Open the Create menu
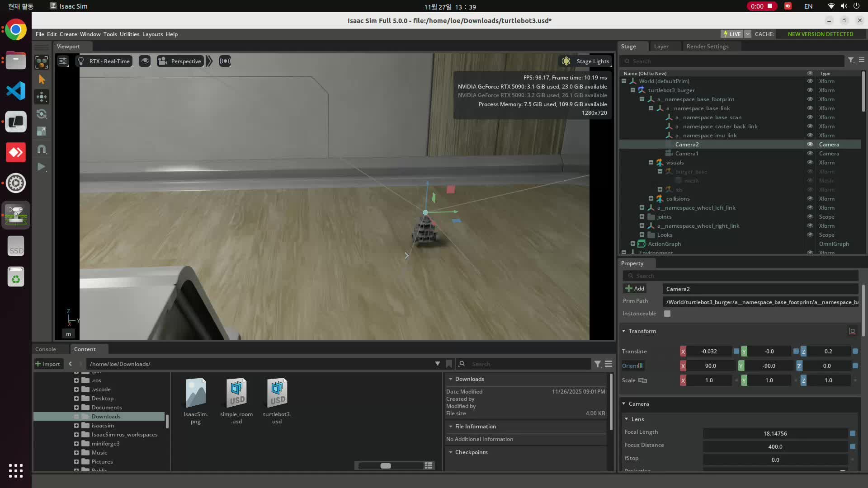This screenshot has width=868, height=488. coord(68,34)
